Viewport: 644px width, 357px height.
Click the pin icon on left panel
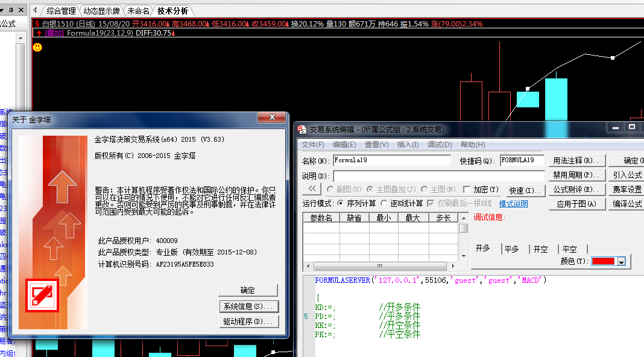[x=11, y=10]
